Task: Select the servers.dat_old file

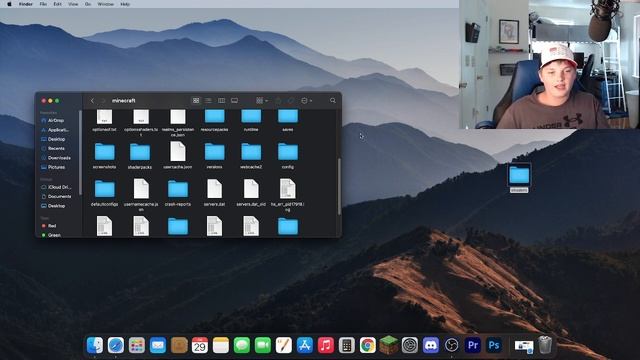Action: pos(251,192)
